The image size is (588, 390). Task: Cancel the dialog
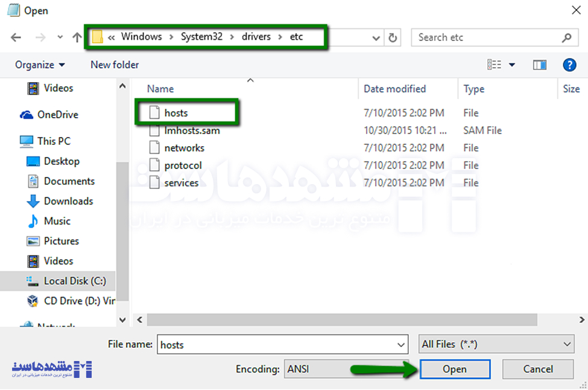(x=537, y=369)
